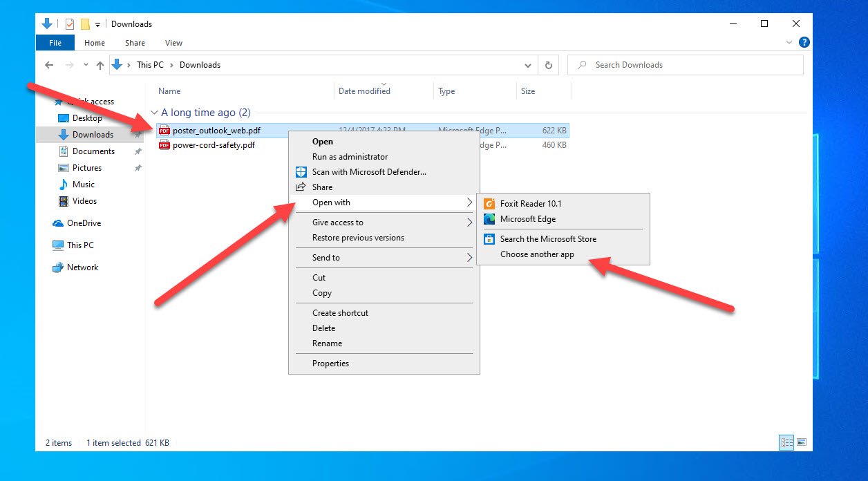This screenshot has height=481, width=868.
Task: Click the Foxit Reader 10.1 icon
Action: (489, 204)
